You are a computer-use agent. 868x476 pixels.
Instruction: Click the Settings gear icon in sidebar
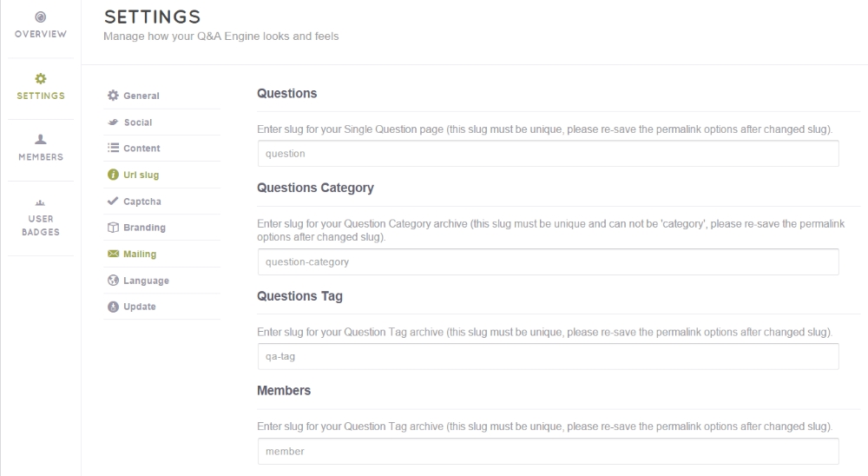41,78
